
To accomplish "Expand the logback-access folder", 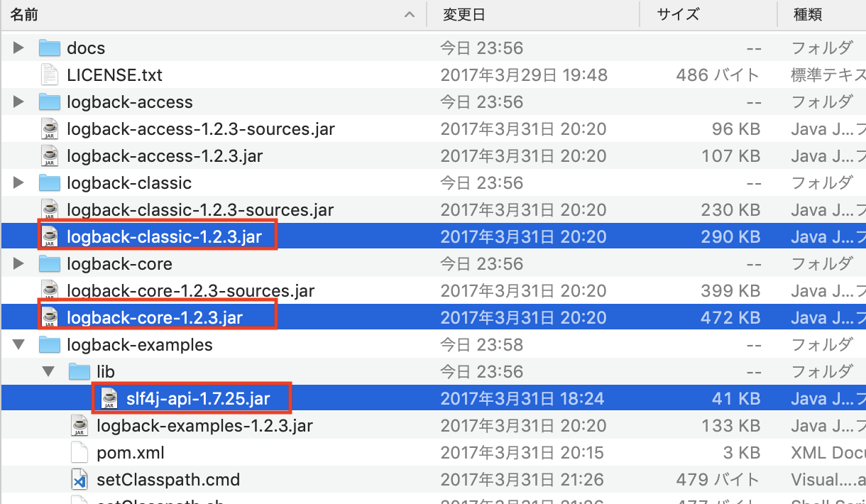I will pyautogui.click(x=19, y=102).
